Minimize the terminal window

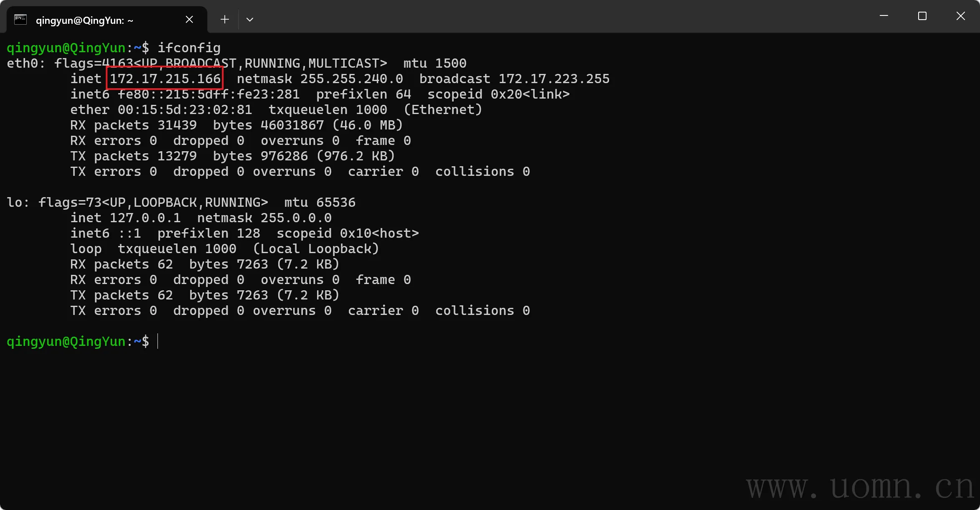click(x=884, y=16)
